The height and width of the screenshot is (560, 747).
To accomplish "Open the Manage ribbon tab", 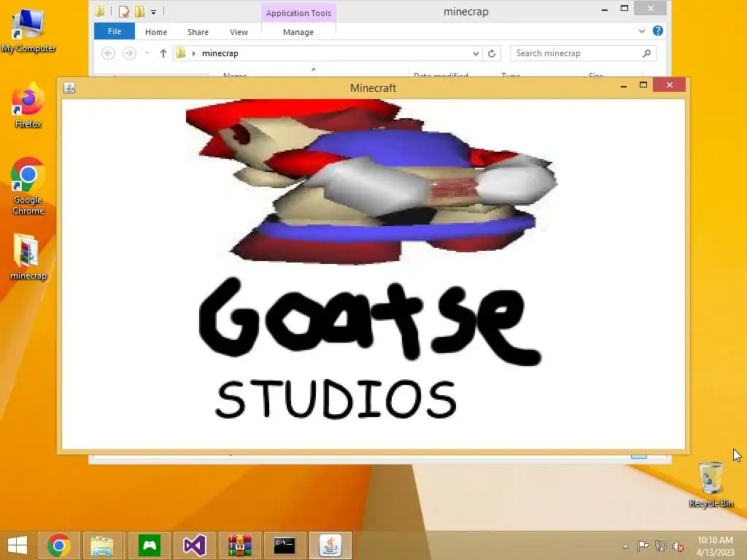I will click(298, 32).
